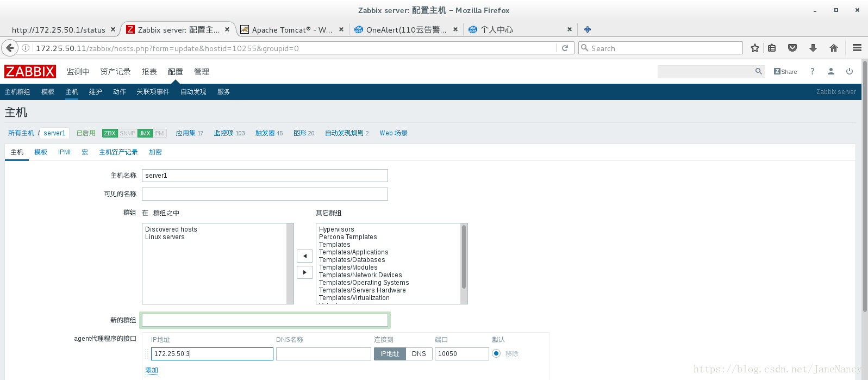Switch to the 模板 host form tab
This screenshot has width=868, height=380.
(x=41, y=152)
